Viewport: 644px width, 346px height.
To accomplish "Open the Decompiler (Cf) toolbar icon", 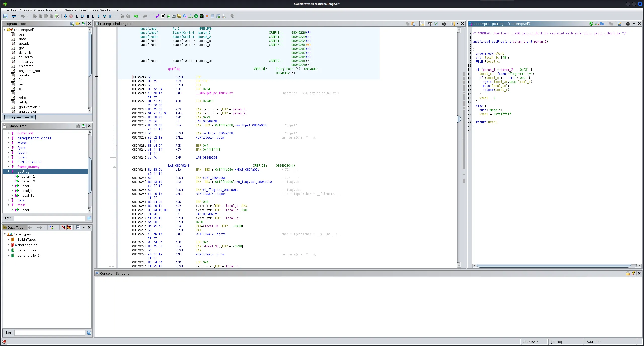I will tap(185, 16).
